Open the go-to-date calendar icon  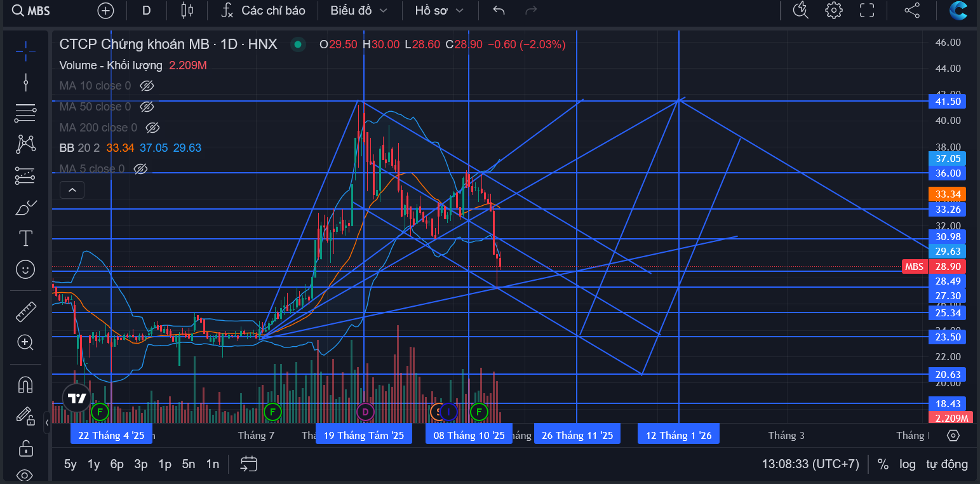[249, 464]
